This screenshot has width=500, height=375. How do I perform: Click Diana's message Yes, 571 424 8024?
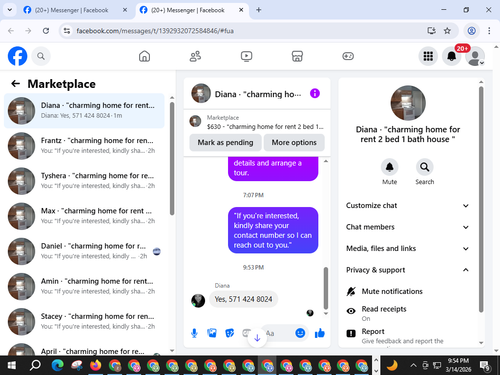tap(243, 299)
